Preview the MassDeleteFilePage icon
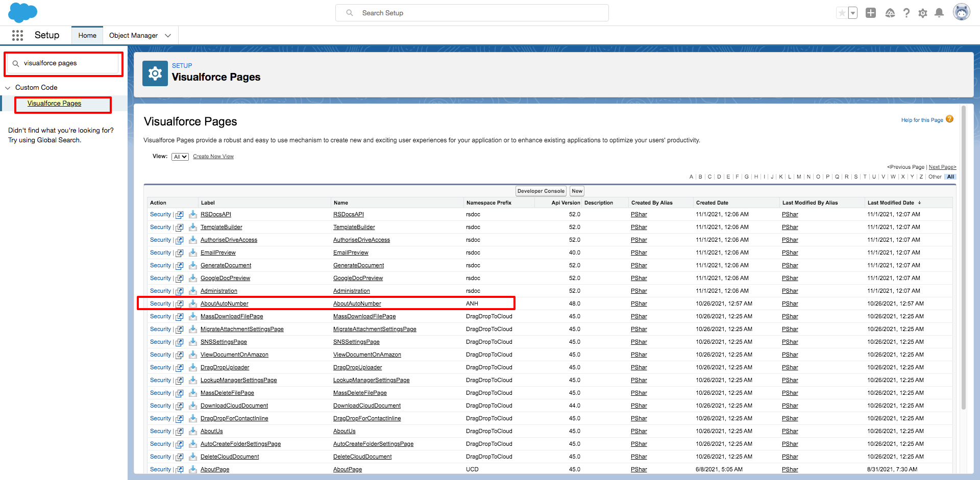The width and height of the screenshot is (980, 480). pyautogui.click(x=180, y=393)
